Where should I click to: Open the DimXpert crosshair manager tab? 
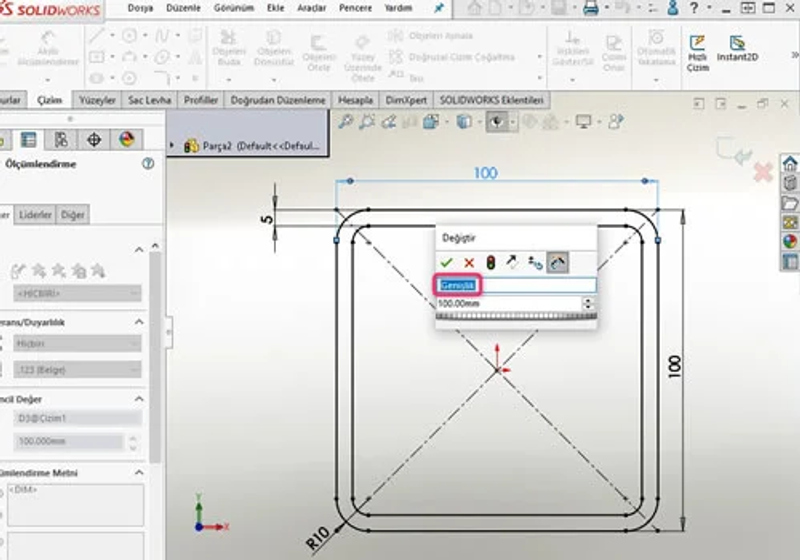point(94,139)
